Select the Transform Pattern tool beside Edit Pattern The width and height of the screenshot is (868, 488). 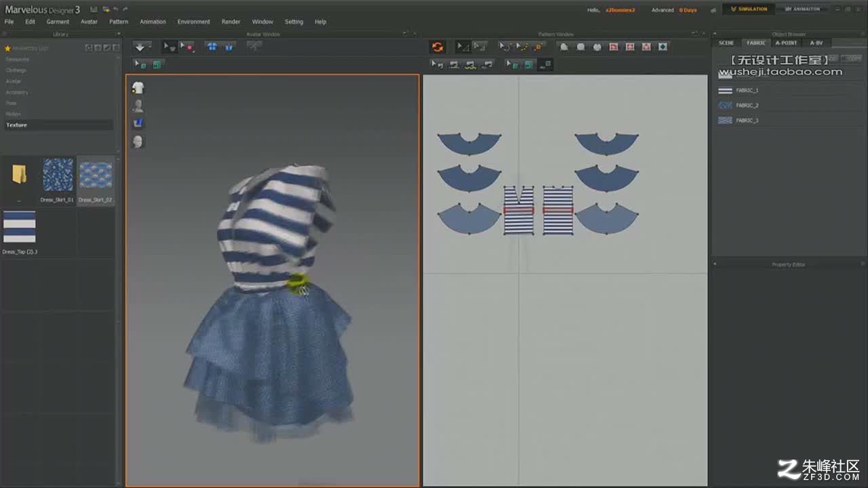pyautogui.click(x=479, y=47)
